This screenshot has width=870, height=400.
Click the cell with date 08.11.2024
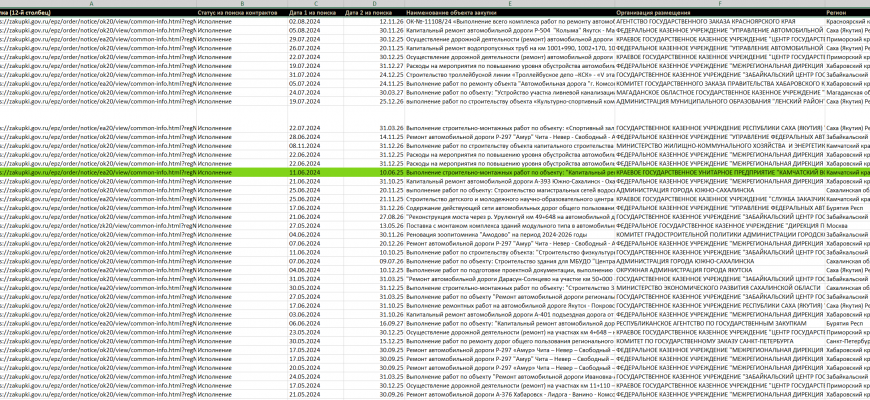tap(303, 145)
